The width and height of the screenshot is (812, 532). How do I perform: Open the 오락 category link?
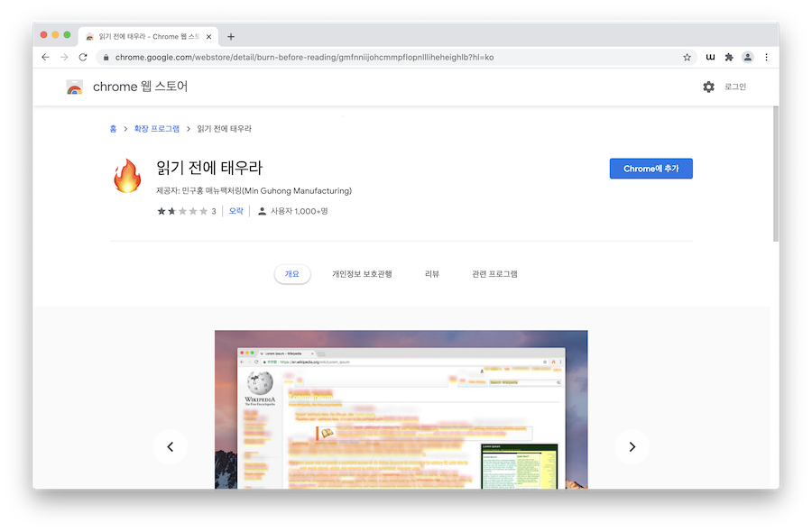(x=236, y=211)
